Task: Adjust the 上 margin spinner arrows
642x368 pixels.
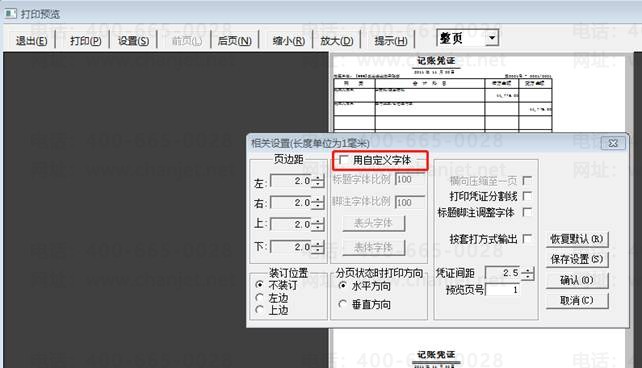Action: (x=318, y=225)
